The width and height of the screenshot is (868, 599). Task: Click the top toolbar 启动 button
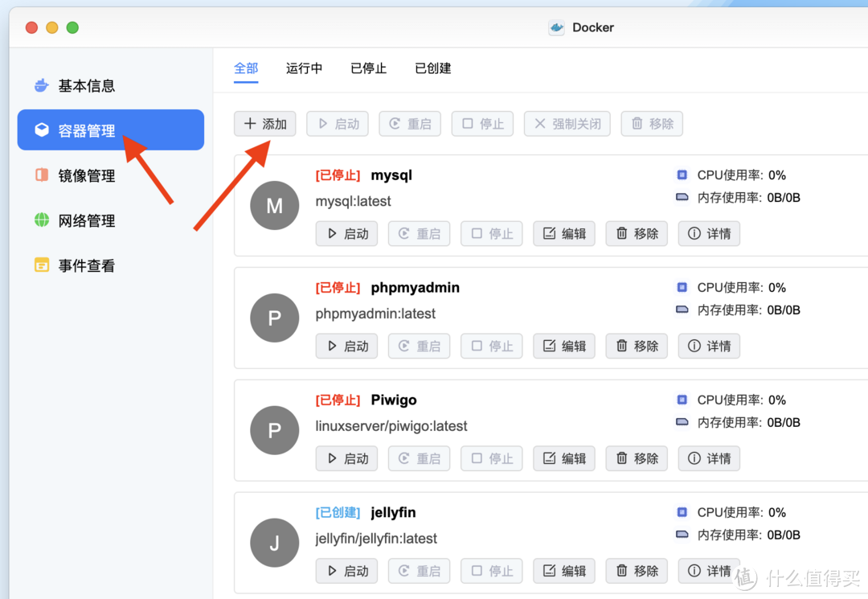(338, 124)
